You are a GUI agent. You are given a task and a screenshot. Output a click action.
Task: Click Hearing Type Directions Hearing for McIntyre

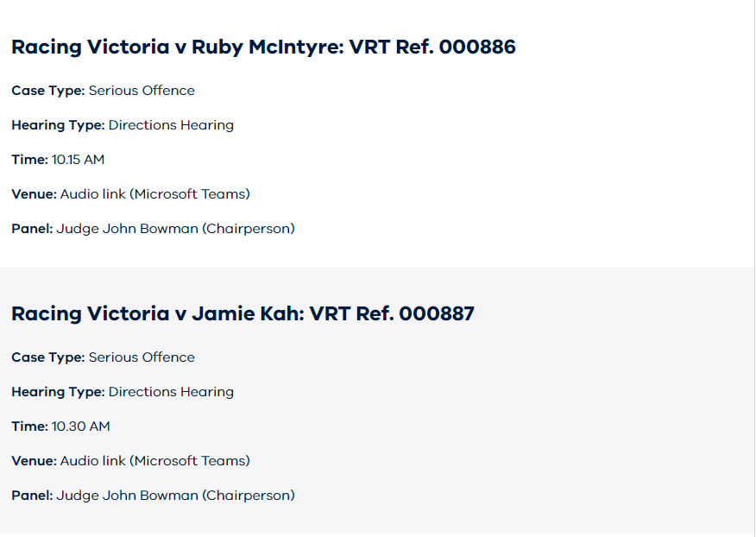[123, 125]
